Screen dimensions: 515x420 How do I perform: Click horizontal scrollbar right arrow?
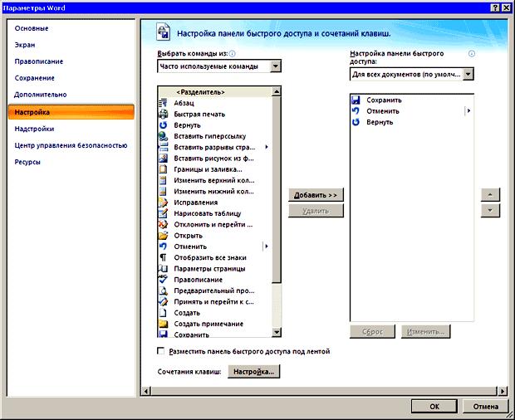point(503,391)
